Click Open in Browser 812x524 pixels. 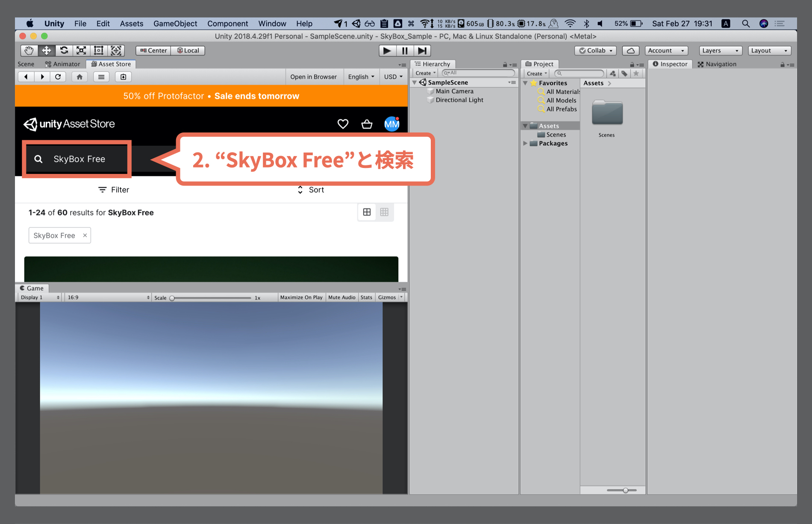pos(313,77)
